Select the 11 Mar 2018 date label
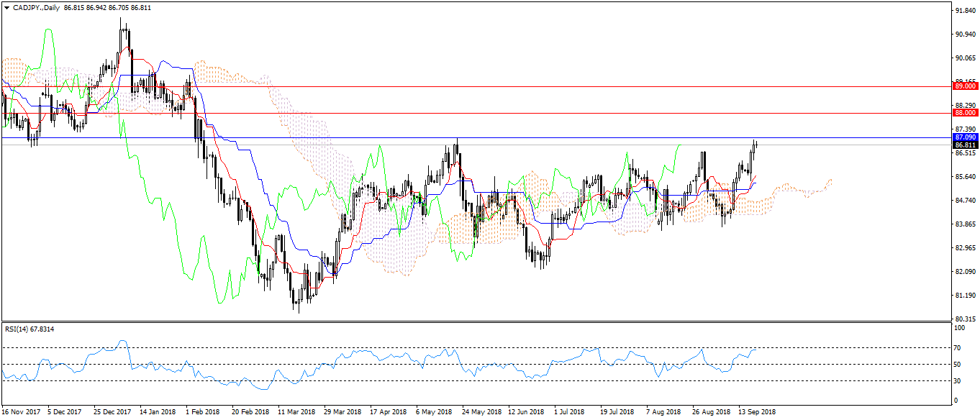 (296, 413)
